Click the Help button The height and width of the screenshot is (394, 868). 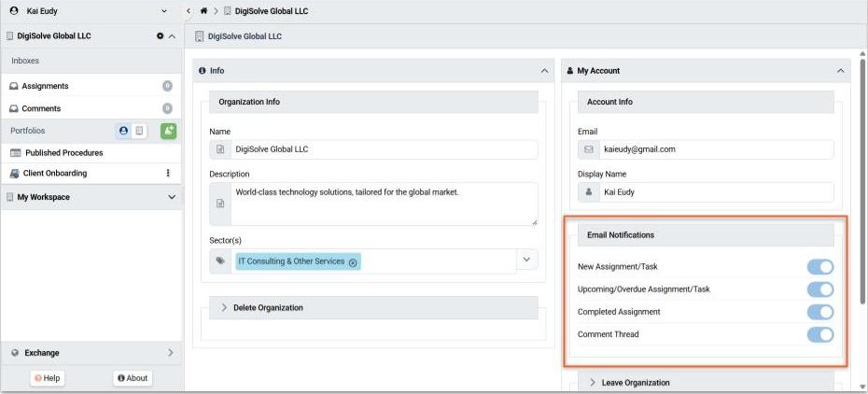48,378
